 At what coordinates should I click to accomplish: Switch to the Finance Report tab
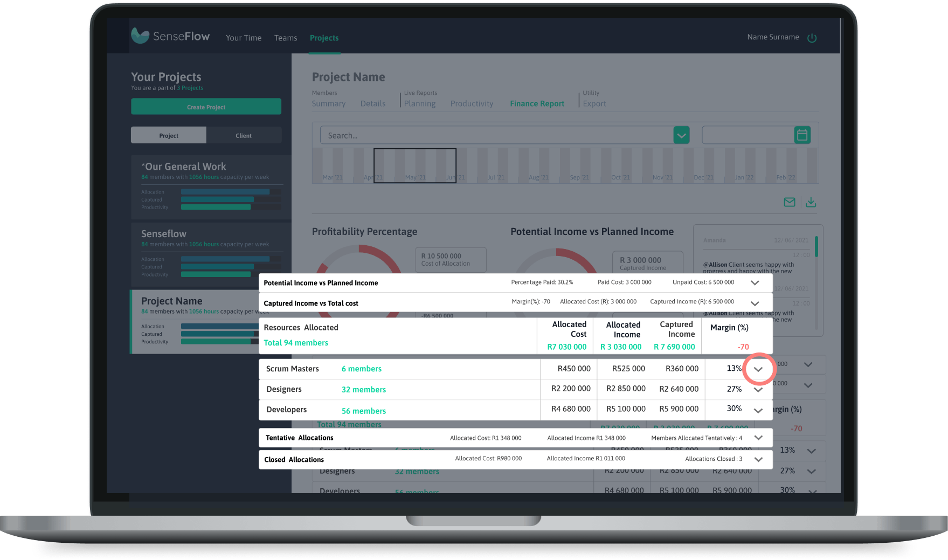(537, 103)
